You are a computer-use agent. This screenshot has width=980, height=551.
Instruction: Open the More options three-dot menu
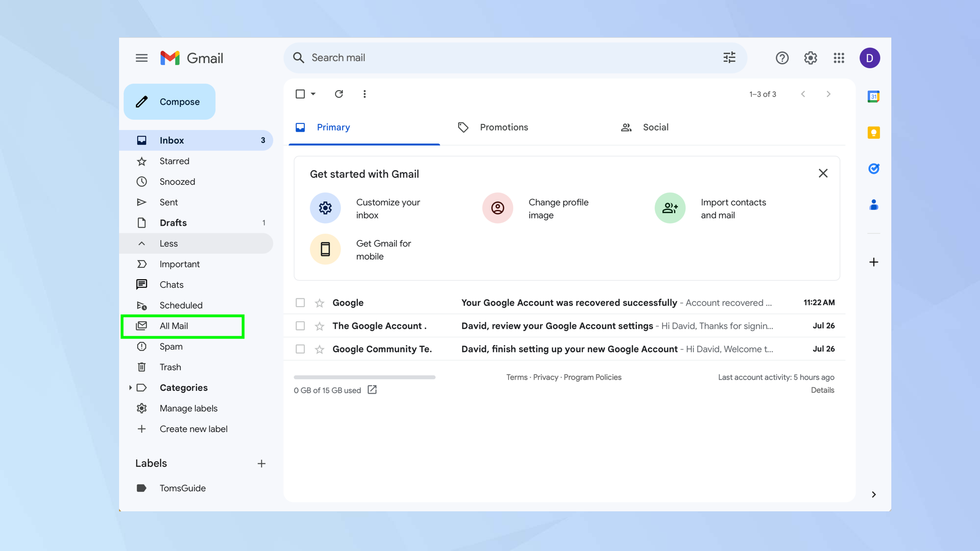click(x=365, y=94)
